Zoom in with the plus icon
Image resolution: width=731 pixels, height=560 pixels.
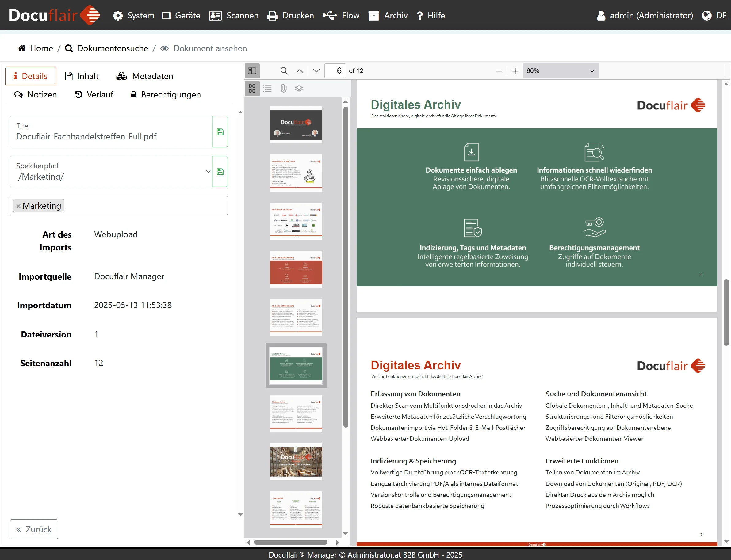(515, 71)
